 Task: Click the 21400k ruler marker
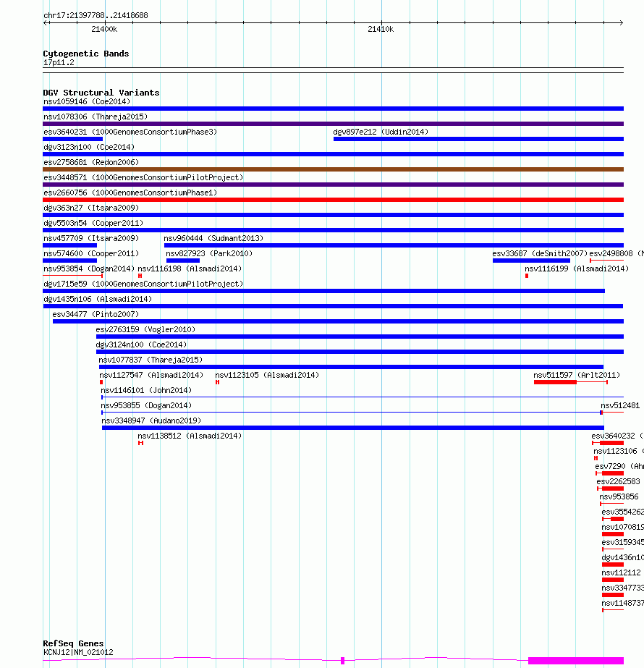(104, 29)
